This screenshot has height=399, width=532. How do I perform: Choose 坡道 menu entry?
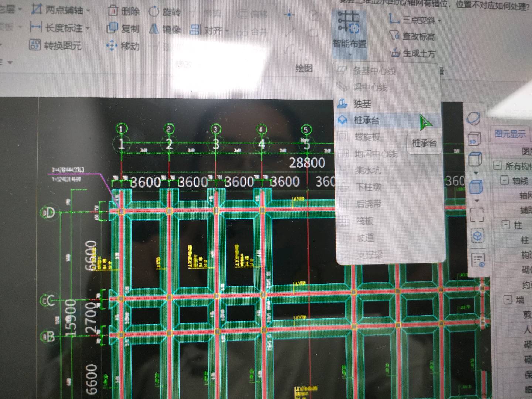[391, 238]
